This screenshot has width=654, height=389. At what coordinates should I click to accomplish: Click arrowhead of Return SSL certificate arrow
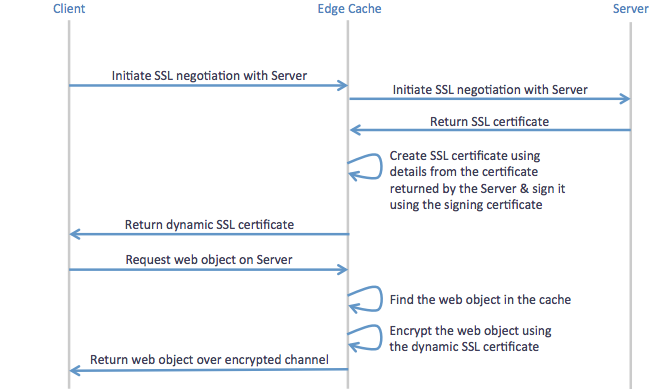point(355,130)
